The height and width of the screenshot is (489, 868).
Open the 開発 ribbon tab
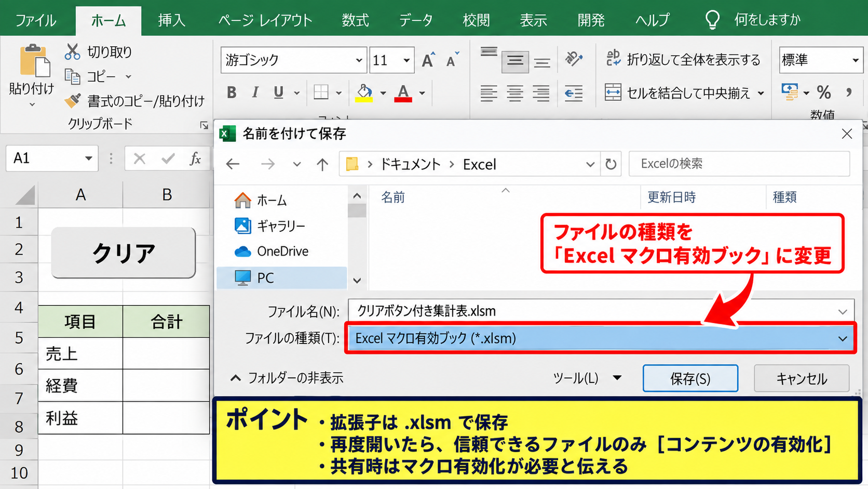[591, 20]
